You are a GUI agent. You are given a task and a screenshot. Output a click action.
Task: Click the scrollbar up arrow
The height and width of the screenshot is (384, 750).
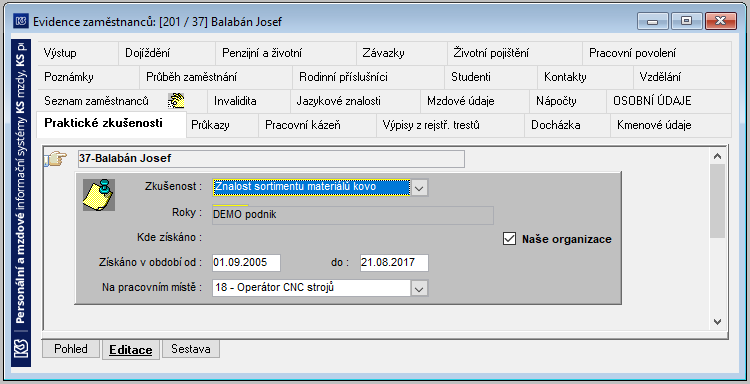717,156
